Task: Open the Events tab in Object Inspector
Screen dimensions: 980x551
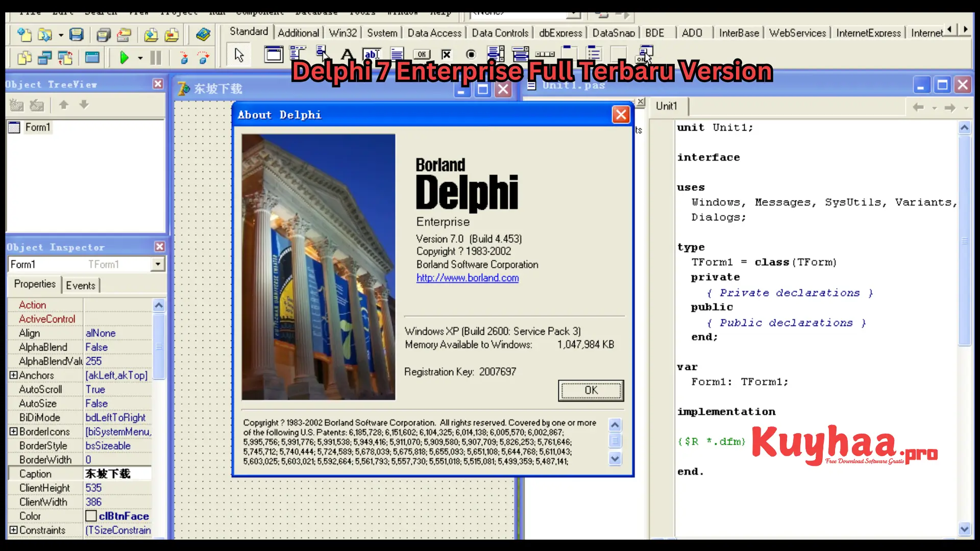Action: pyautogui.click(x=81, y=286)
